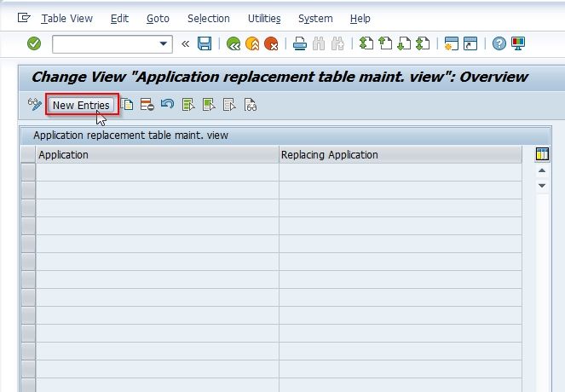Open the Table View menu
Screen dimensions: 565x392
point(67,19)
